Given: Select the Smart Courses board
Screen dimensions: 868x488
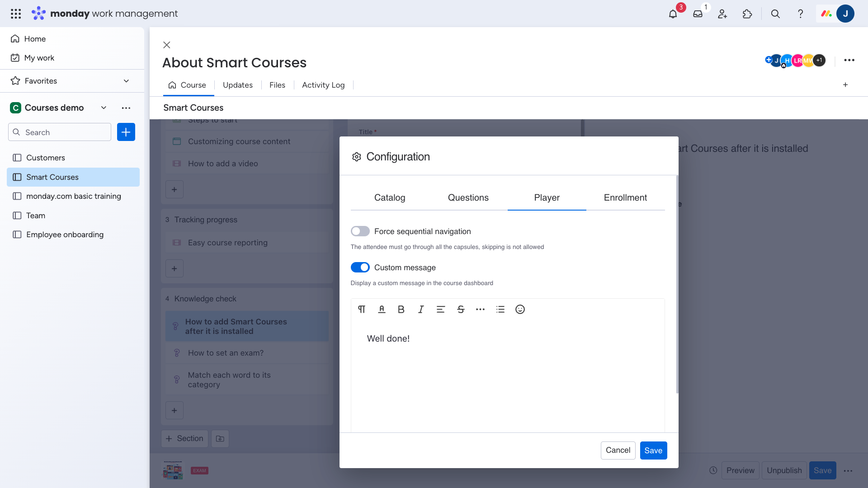Looking at the screenshot, I should [x=73, y=177].
